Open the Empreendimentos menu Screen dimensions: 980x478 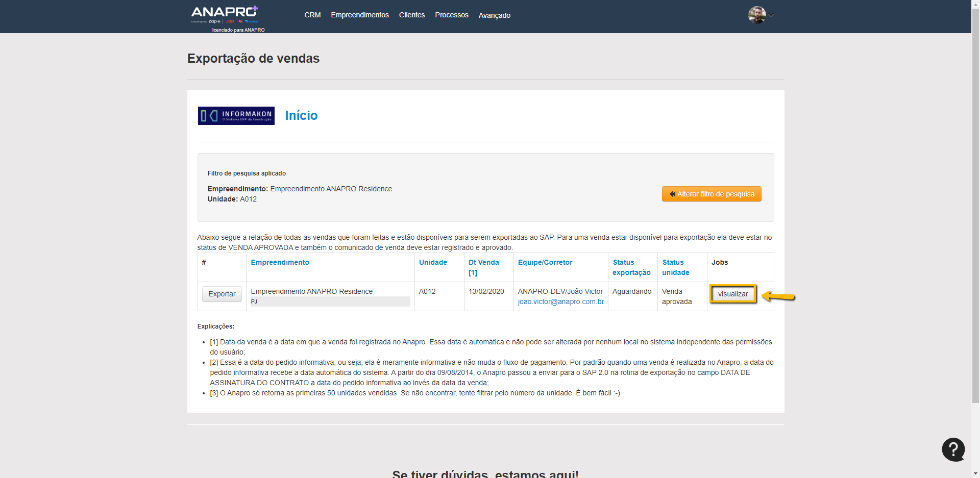point(359,15)
